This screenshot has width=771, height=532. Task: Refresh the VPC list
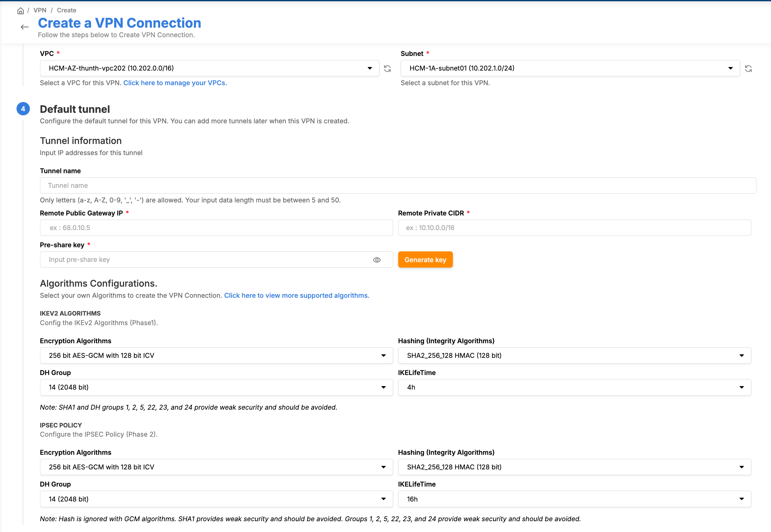click(x=387, y=69)
